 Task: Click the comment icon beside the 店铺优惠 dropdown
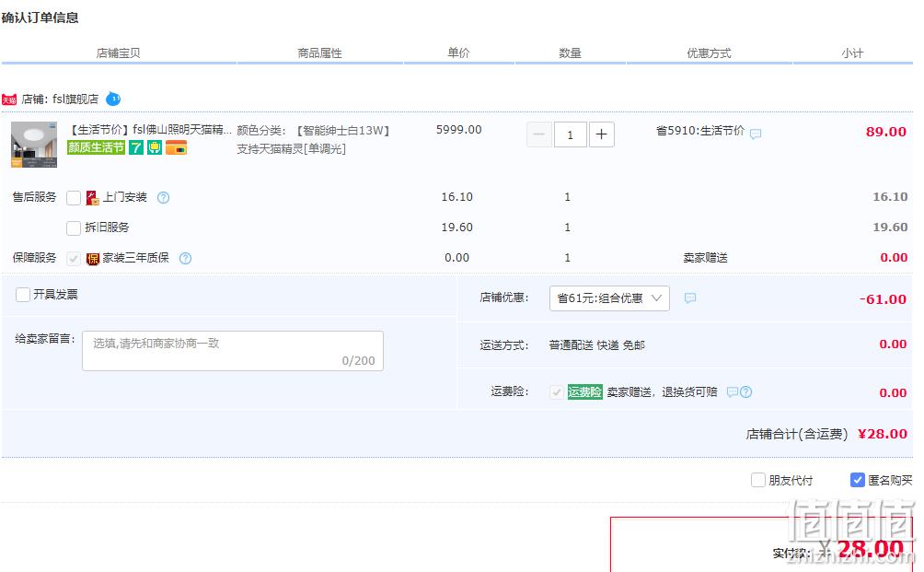tap(690, 298)
